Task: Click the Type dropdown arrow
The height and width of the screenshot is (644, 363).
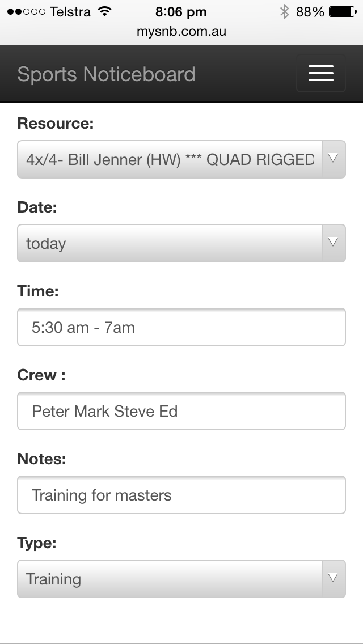Action: (x=334, y=578)
